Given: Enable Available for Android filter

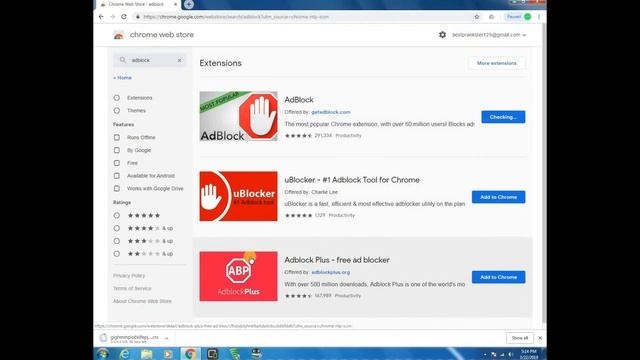Looking at the screenshot, I should [117, 176].
